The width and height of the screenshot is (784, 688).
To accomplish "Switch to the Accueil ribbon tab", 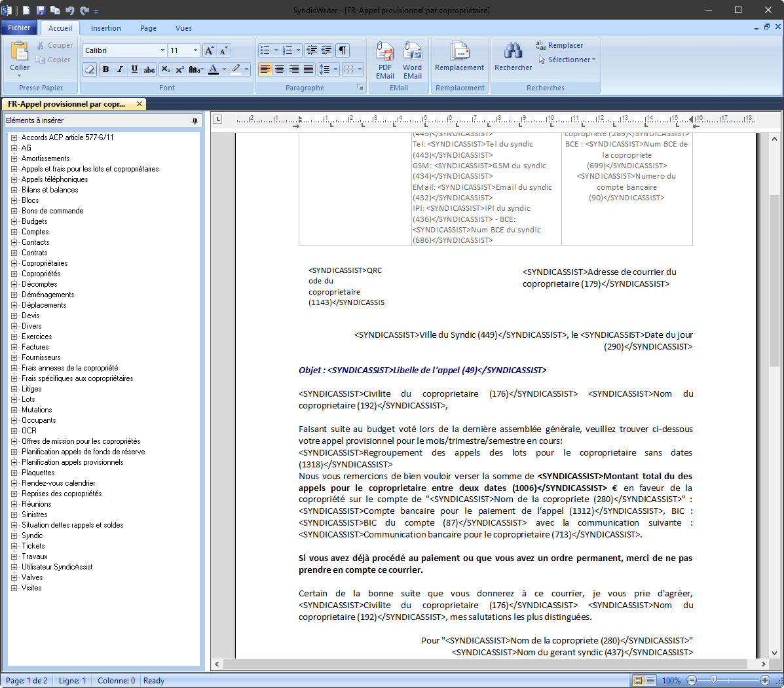I will [60, 29].
